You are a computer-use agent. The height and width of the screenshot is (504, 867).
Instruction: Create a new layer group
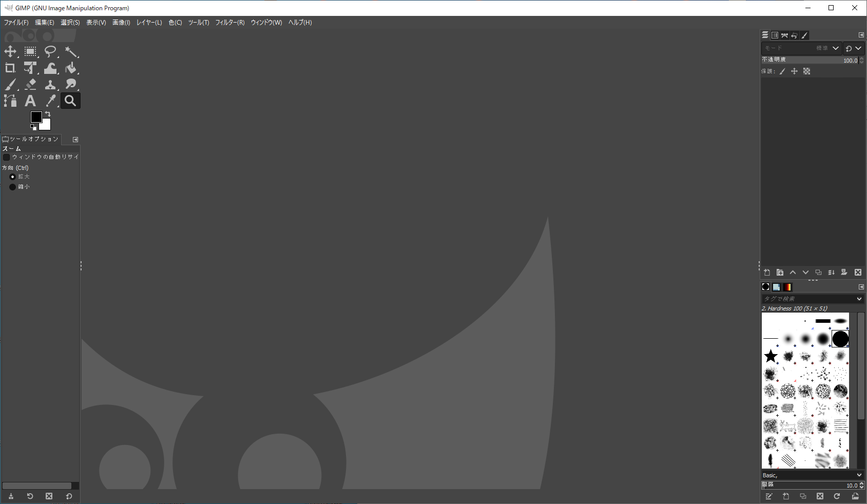[x=780, y=273]
